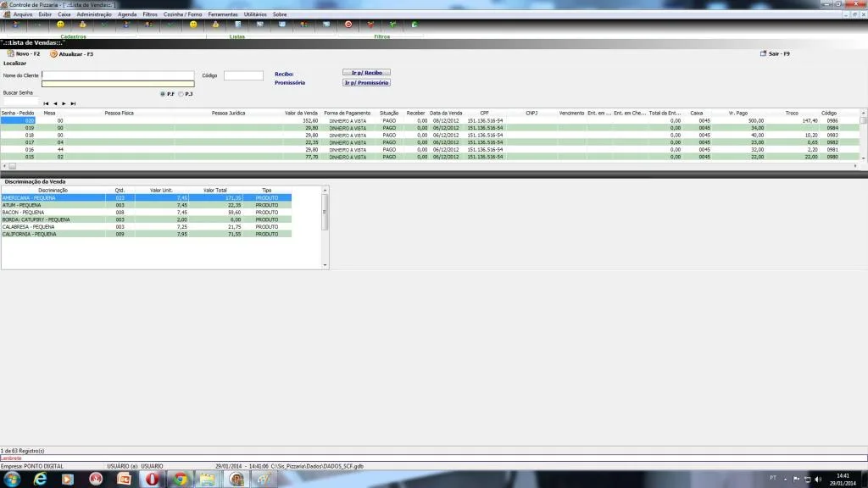868x488 pixels.
Task: Click the Ir p/ Promissória button
Action: coord(366,82)
